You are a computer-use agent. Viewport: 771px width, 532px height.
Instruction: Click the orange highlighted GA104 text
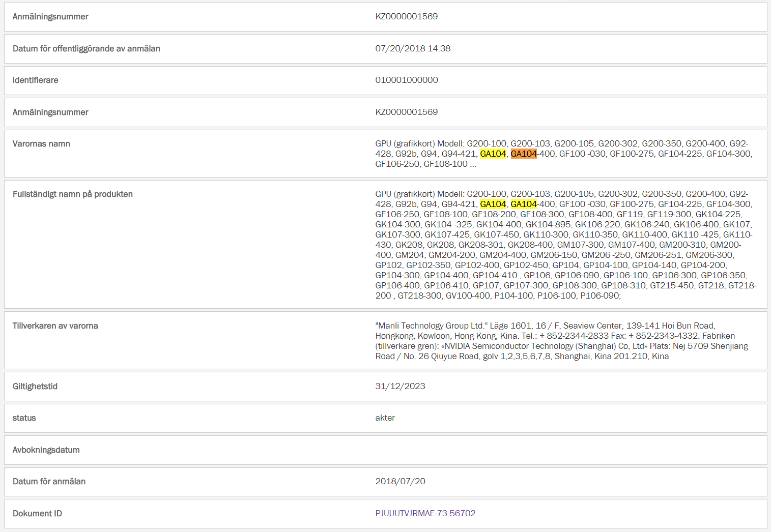[x=524, y=154]
